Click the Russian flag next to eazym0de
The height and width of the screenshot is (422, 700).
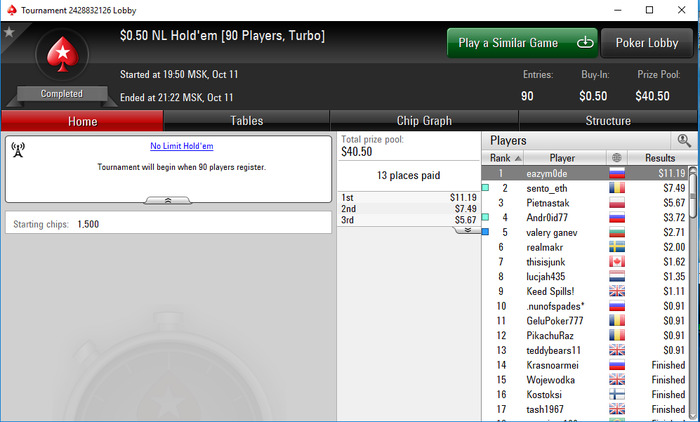(617, 173)
